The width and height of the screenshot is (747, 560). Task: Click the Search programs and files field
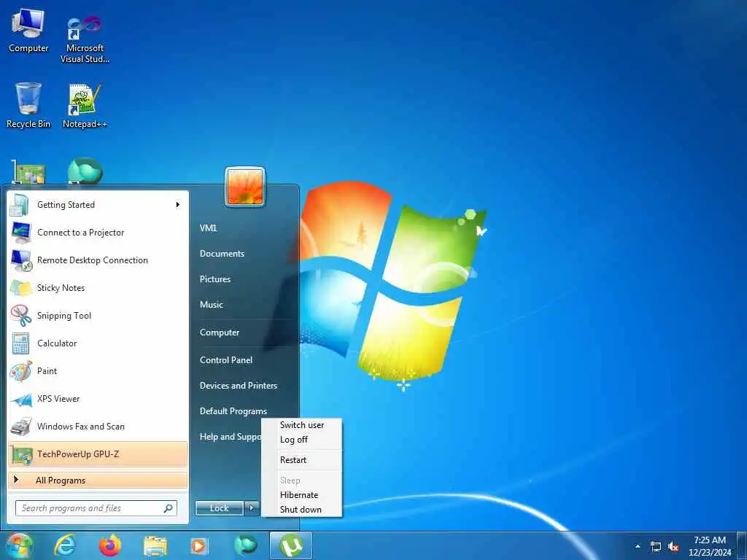[x=96, y=508]
